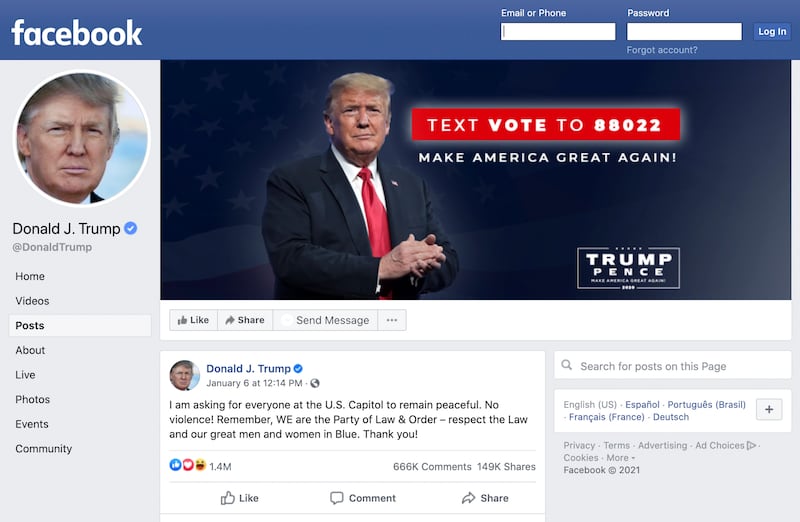Open the Videos section in the sidebar

[32, 301]
